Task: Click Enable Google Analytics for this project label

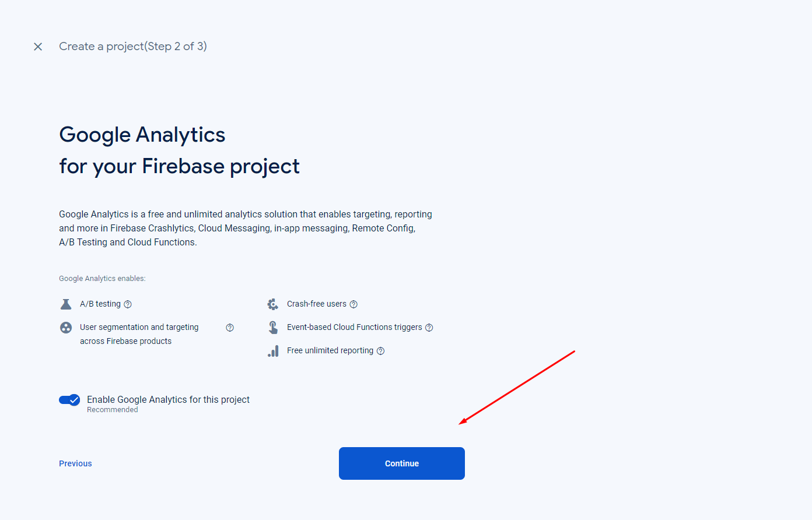Action: coord(168,399)
